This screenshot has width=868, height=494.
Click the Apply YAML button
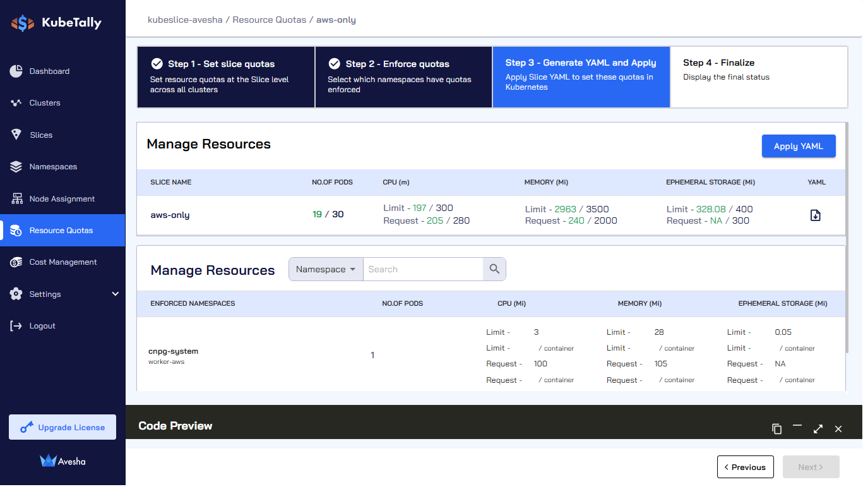pyautogui.click(x=799, y=146)
